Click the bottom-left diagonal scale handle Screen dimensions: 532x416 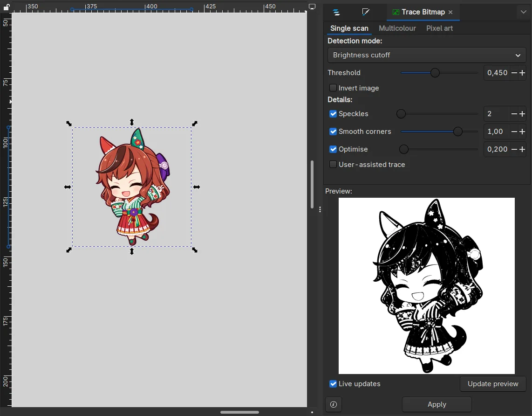click(x=69, y=250)
